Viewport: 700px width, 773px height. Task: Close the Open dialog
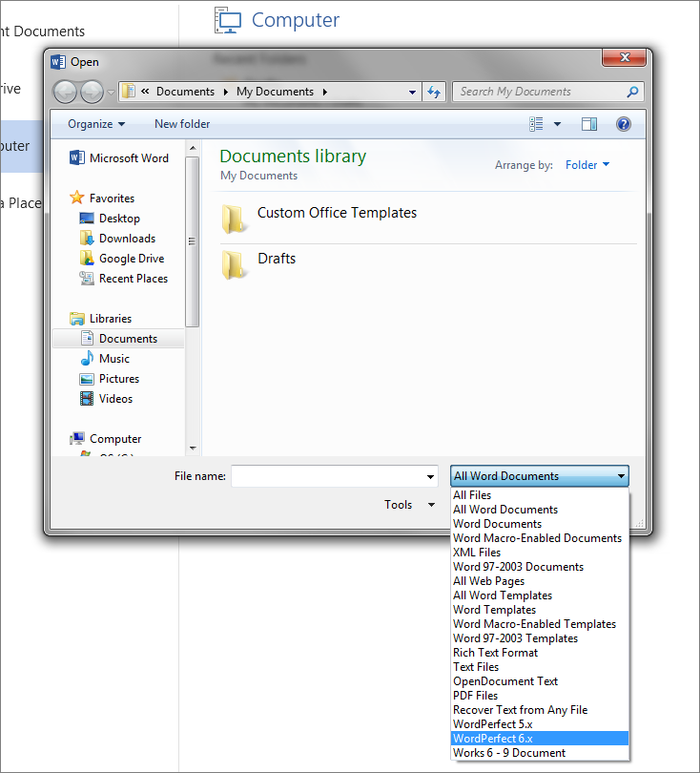coord(624,57)
